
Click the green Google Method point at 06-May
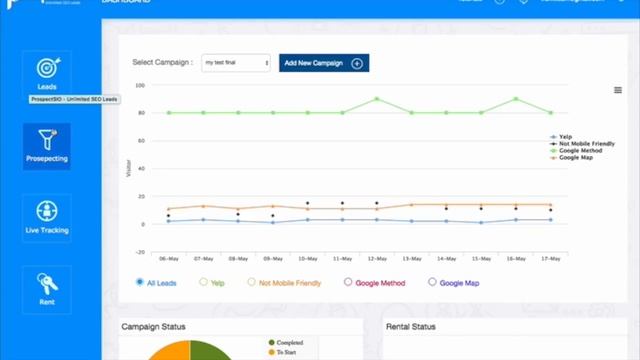click(169, 113)
